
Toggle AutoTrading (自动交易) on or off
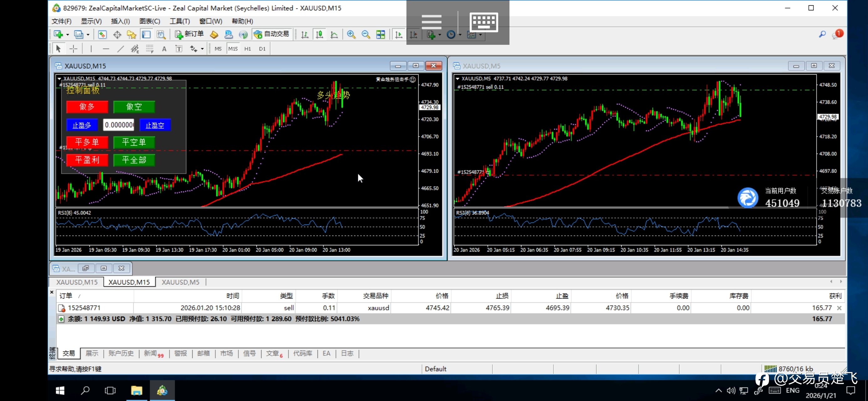pos(271,34)
